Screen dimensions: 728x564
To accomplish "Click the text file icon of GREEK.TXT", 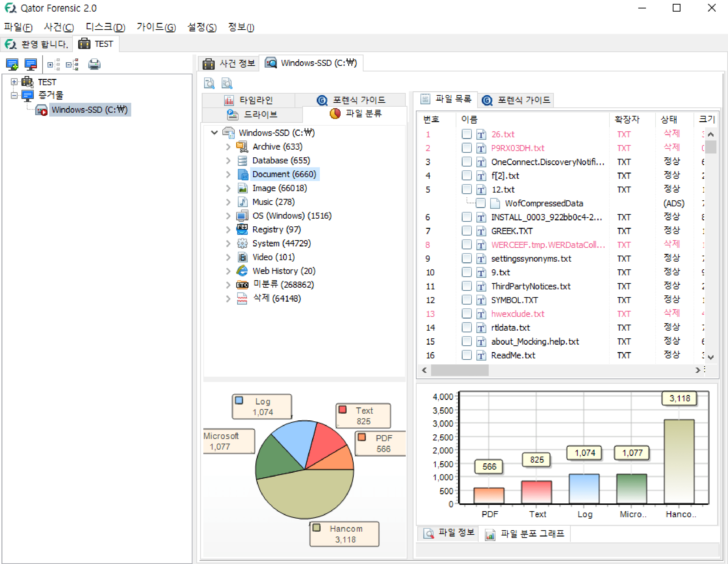I will tap(481, 231).
